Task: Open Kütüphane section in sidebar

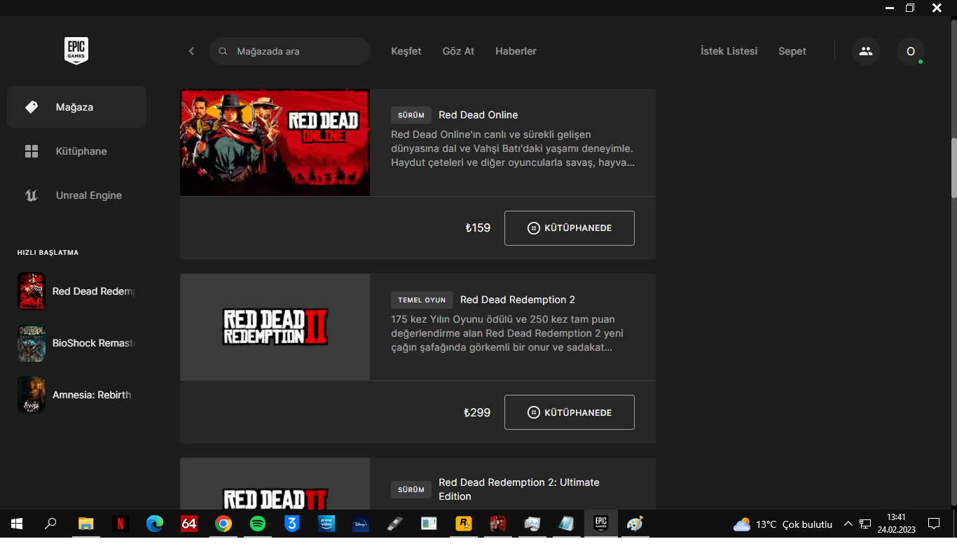Action: coord(76,151)
